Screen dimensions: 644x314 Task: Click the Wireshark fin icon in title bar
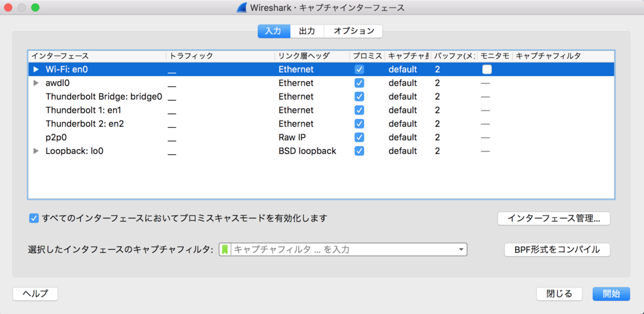[242, 8]
